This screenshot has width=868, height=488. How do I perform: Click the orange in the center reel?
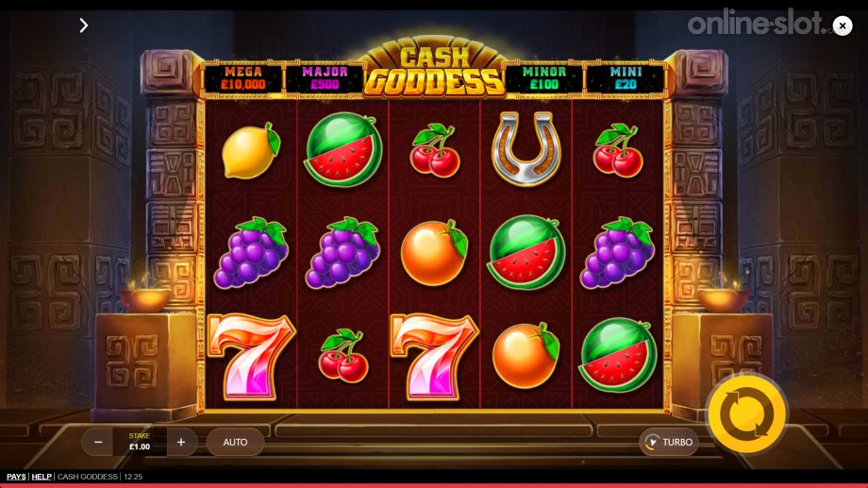click(x=435, y=253)
